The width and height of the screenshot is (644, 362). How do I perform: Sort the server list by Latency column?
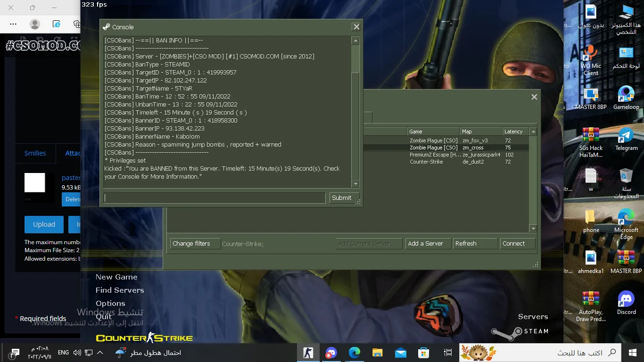click(x=516, y=132)
